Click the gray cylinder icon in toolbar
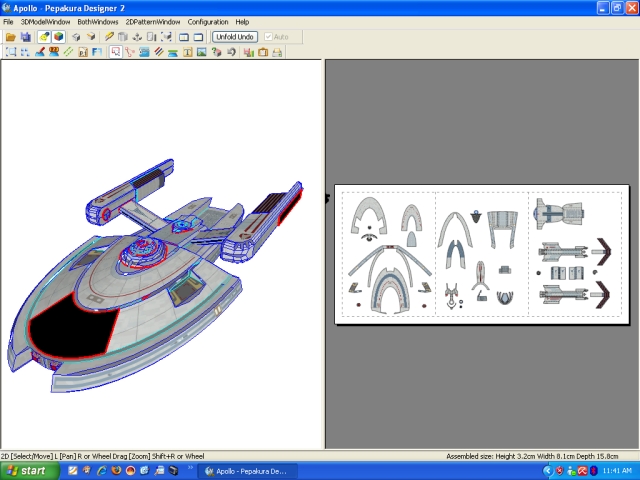 [x=123, y=37]
